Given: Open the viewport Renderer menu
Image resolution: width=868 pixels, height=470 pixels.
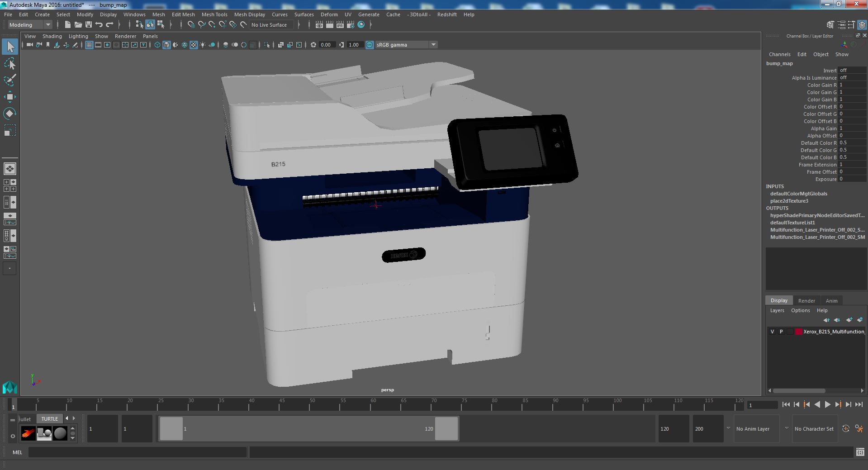Looking at the screenshot, I should click(125, 36).
